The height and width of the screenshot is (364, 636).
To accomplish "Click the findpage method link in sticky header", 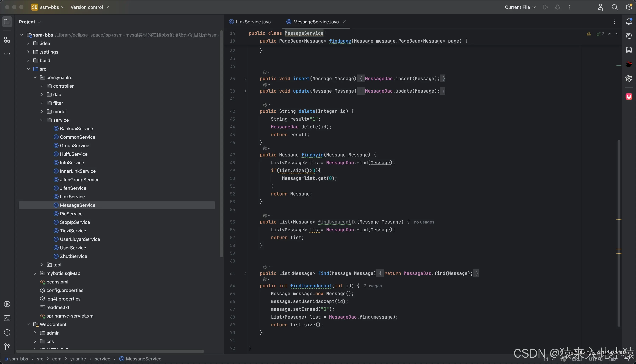I will (340, 41).
